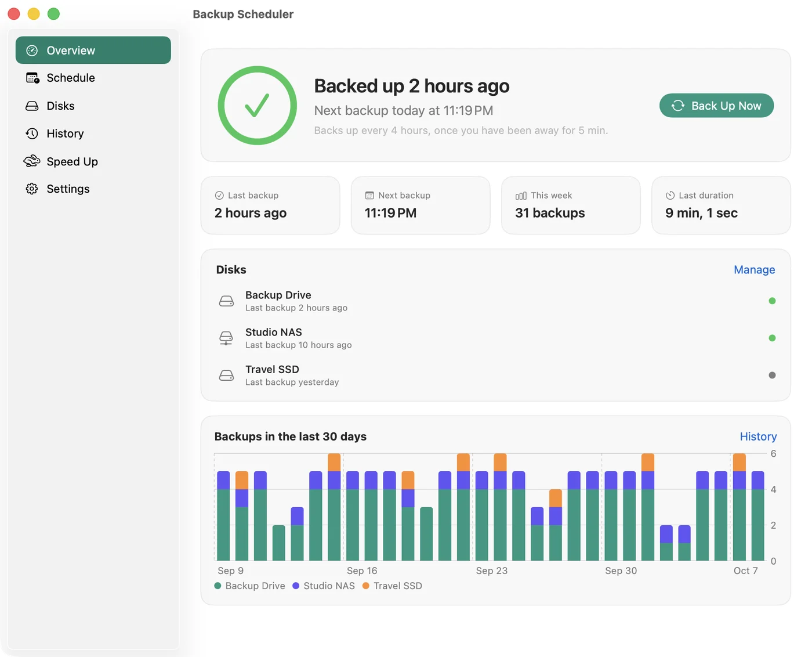812x657 pixels.
Task: Click the Last duration clock icon
Action: pos(670,196)
